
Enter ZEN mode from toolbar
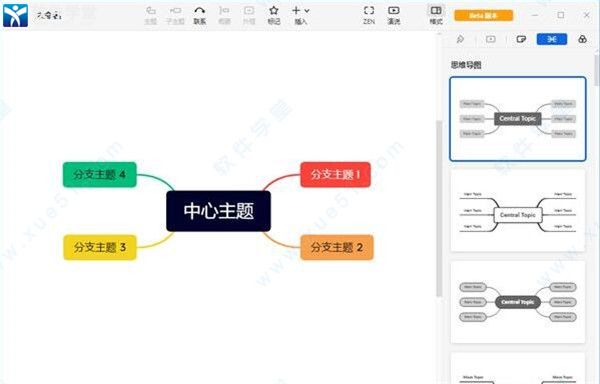point(369,15)
